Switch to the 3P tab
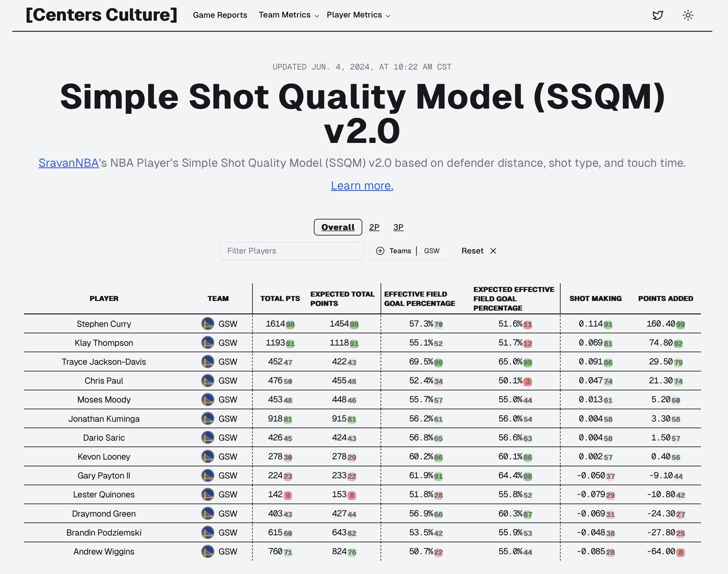 coord(398,227)
